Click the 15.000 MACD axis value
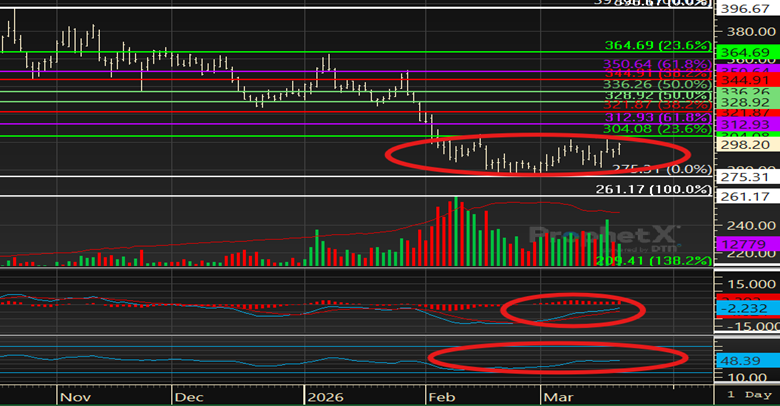Image resolution: width=780 pixels, height=406 pixels. click(x=751, y=284)
